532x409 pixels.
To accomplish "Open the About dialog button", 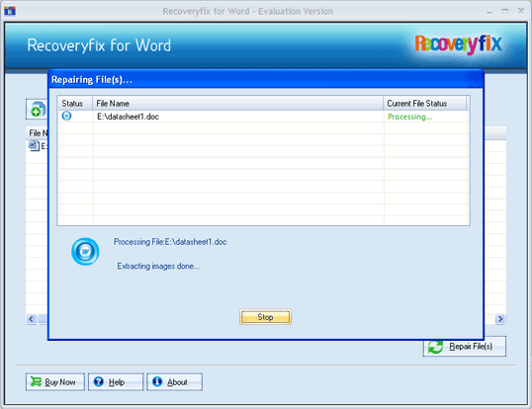I will point(175,382).
